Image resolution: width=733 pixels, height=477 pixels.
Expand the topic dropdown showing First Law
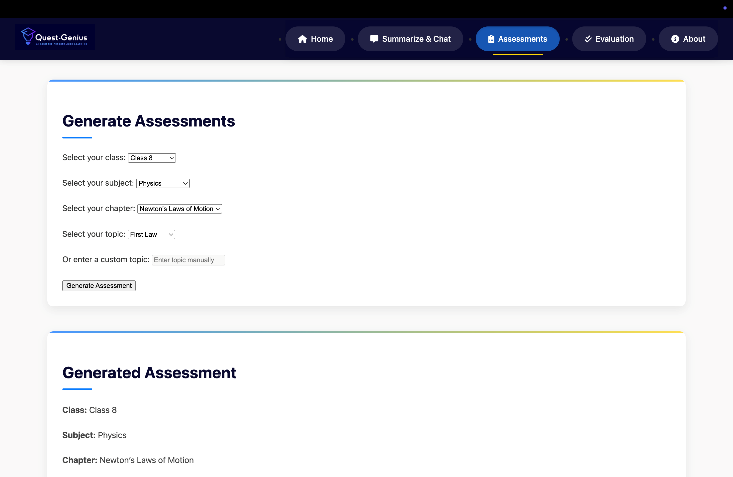(x=152, y=234)
